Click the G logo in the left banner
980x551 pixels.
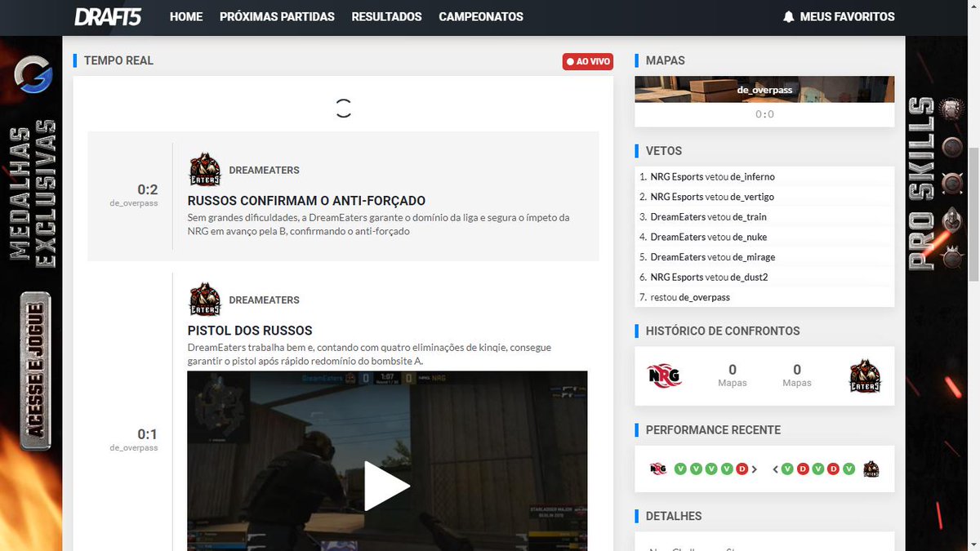pos(33,77)
